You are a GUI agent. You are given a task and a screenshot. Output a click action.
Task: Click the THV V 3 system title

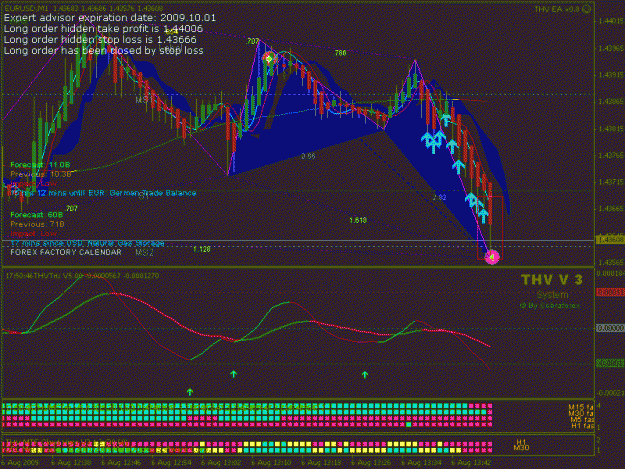click(x=552, y=280)
